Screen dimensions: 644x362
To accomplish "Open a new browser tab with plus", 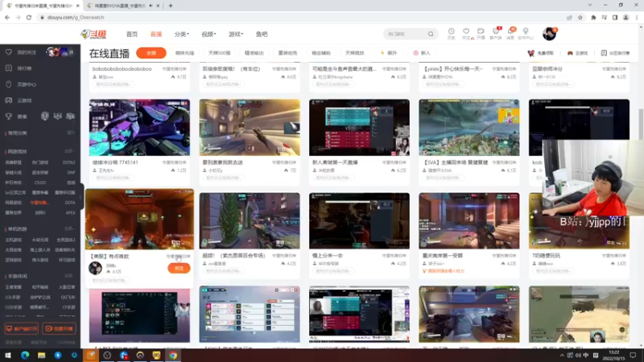I will (x=171, y=6).
